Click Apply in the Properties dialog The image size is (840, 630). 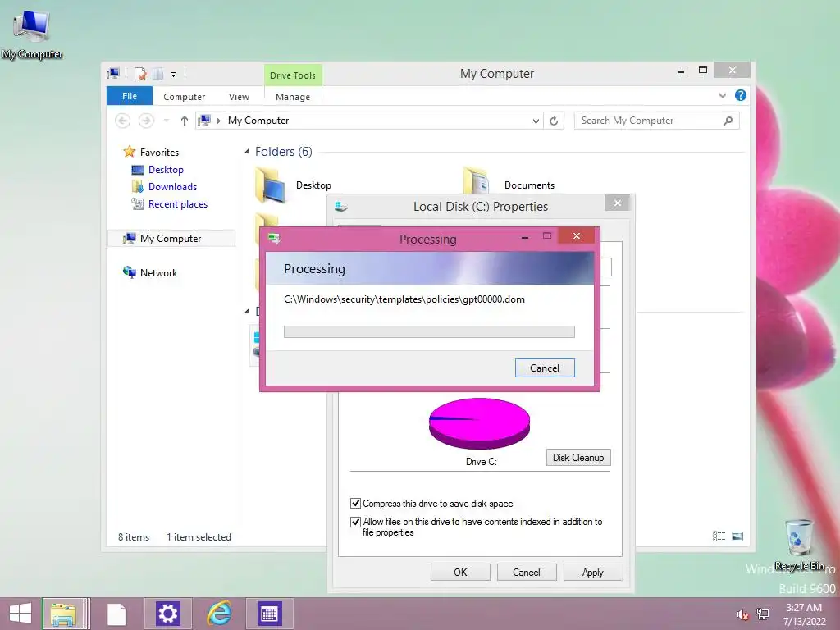[x=592, y=572]
